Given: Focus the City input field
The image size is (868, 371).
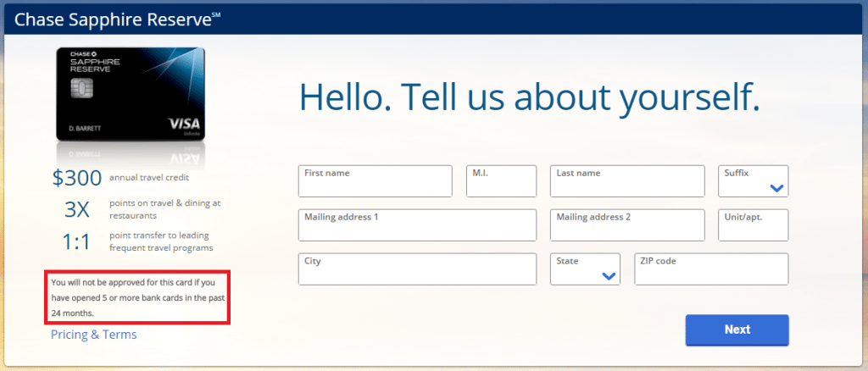Looking at the screenshot, I should (417, 269).
